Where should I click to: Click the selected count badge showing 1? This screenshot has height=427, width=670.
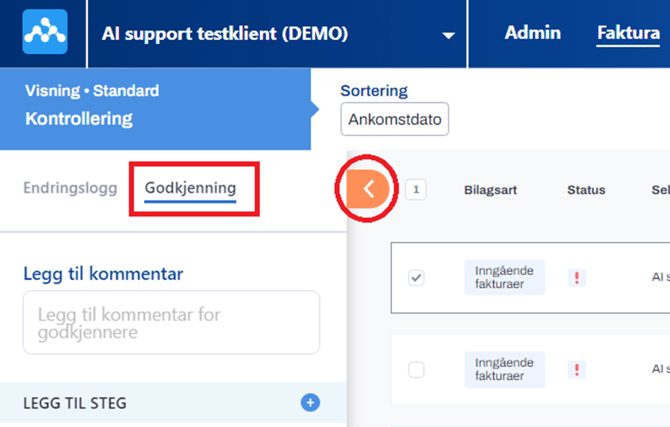tap(416, 189)
